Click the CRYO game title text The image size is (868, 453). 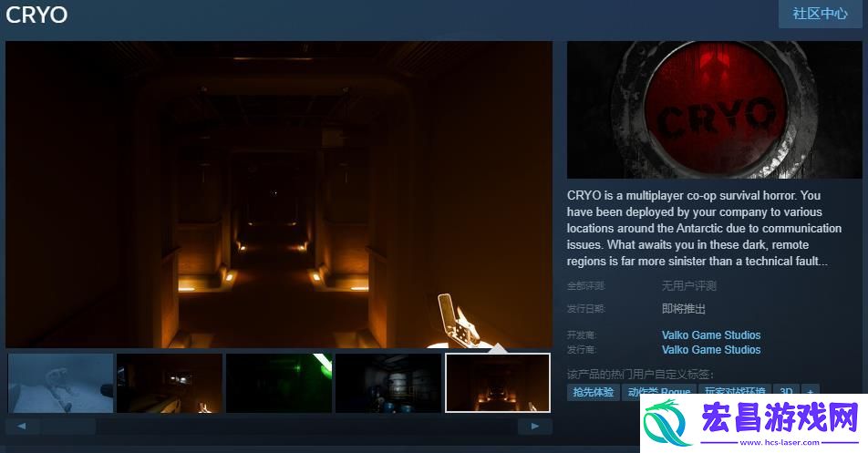[36, 15]
